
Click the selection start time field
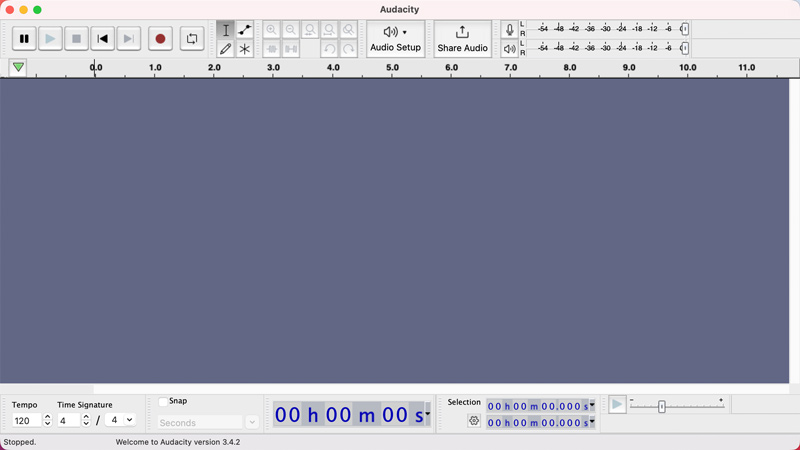(x=538, y=406)
